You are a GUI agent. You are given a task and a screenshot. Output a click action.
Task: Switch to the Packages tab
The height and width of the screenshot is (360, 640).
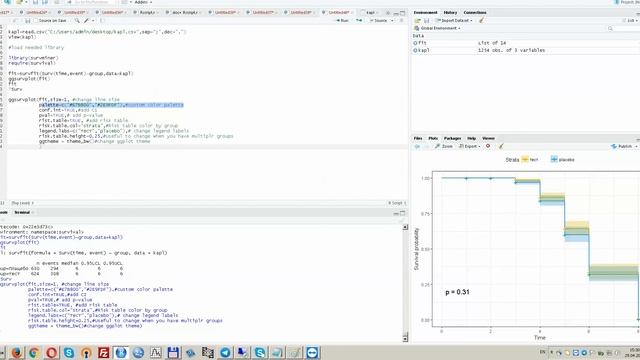click(x=452, y=138)
